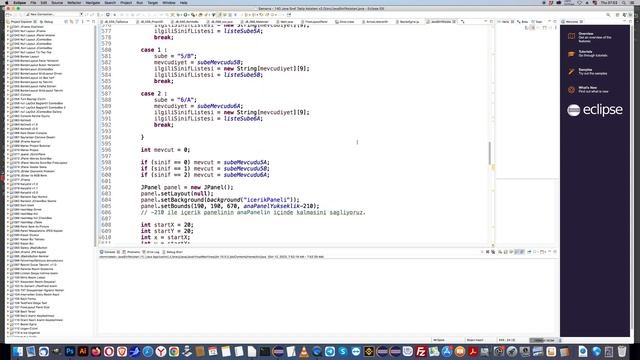Open the File menu
Viewport: 640px width, 360px height.
click(33, 2)
